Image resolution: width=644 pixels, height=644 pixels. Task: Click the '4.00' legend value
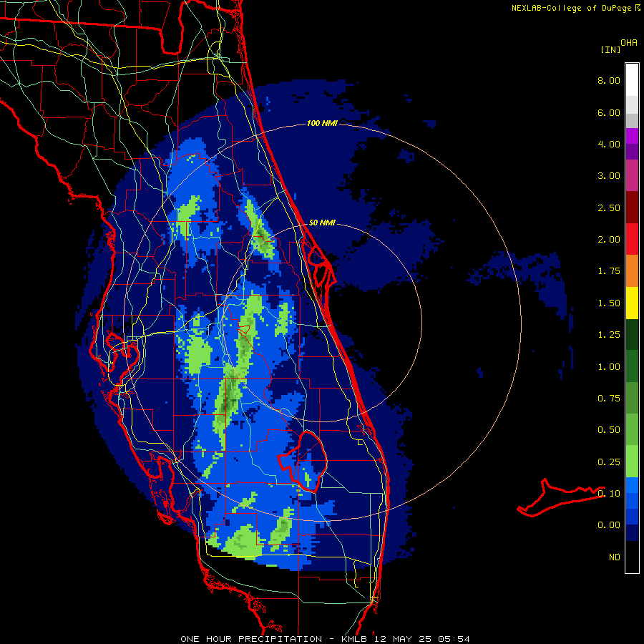point(609,144)
